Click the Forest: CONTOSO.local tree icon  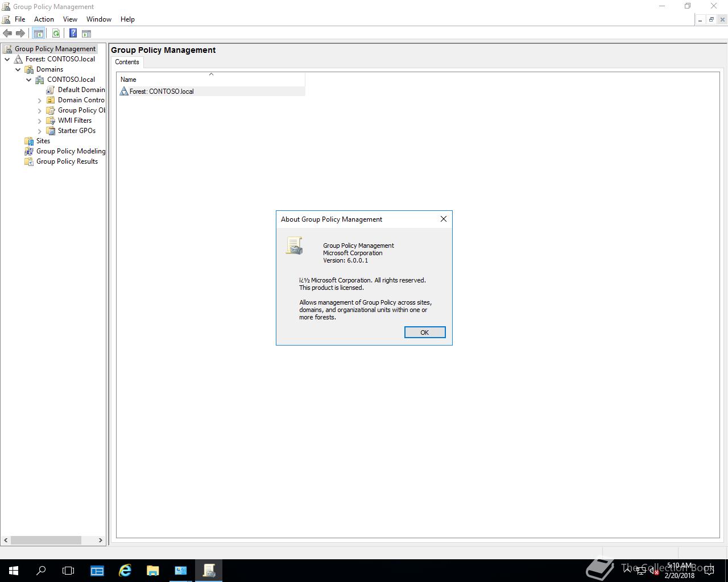point(18,59)
